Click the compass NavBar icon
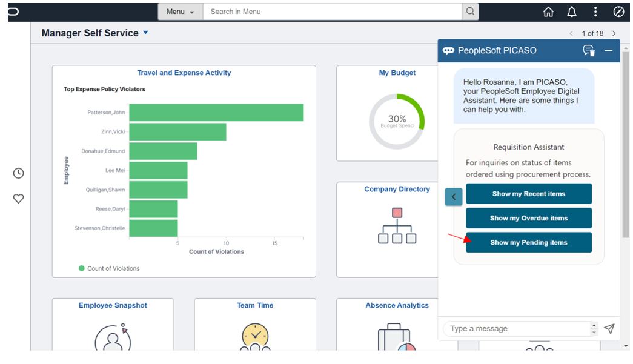 tap(618, 12)
